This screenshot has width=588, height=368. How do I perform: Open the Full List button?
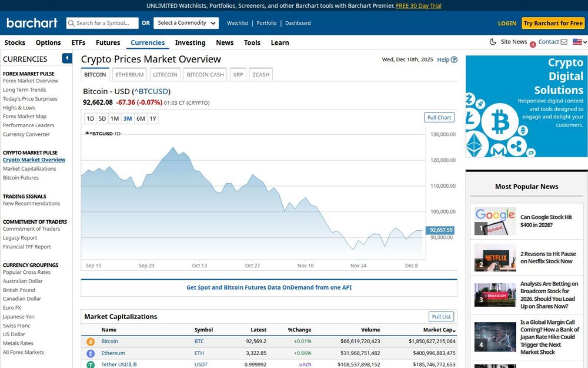tap(441, 317)
